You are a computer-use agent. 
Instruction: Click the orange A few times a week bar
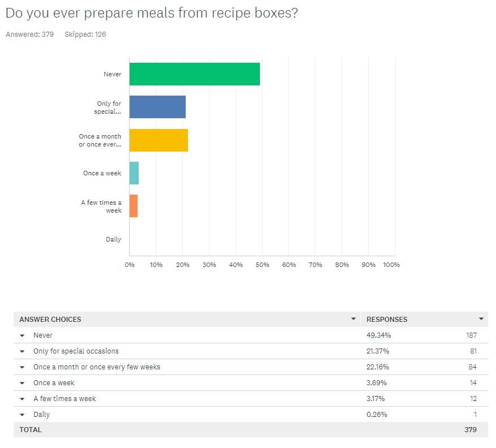click(134, 206)
